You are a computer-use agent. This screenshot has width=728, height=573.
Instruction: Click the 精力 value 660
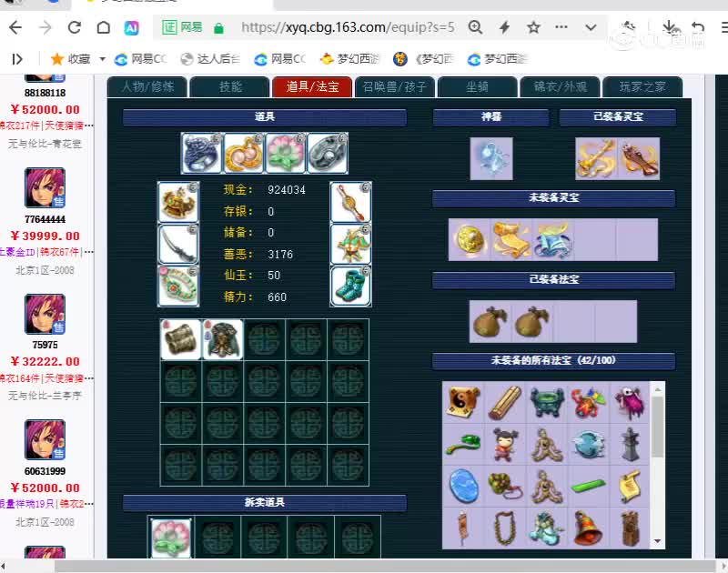[278, 297]
